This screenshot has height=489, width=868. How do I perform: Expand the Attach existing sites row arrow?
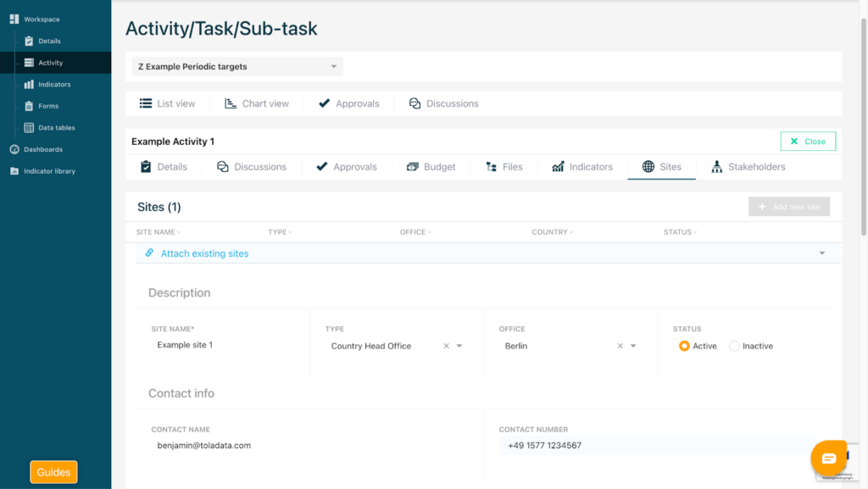[821, 253]
